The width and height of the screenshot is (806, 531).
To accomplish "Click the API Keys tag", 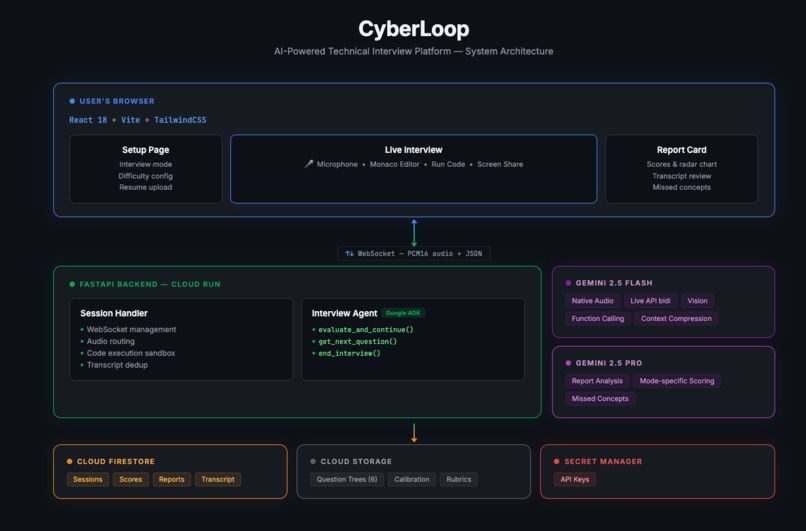I will (x=575, y=480).
